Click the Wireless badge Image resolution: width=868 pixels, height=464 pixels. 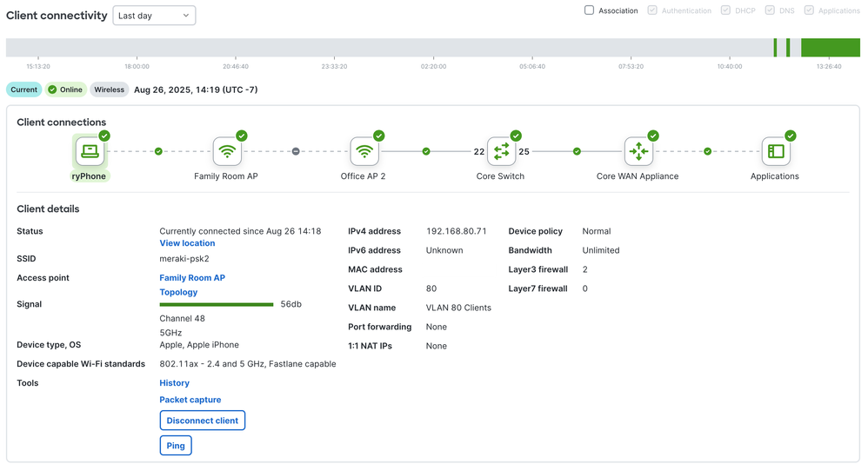point(109,89)
